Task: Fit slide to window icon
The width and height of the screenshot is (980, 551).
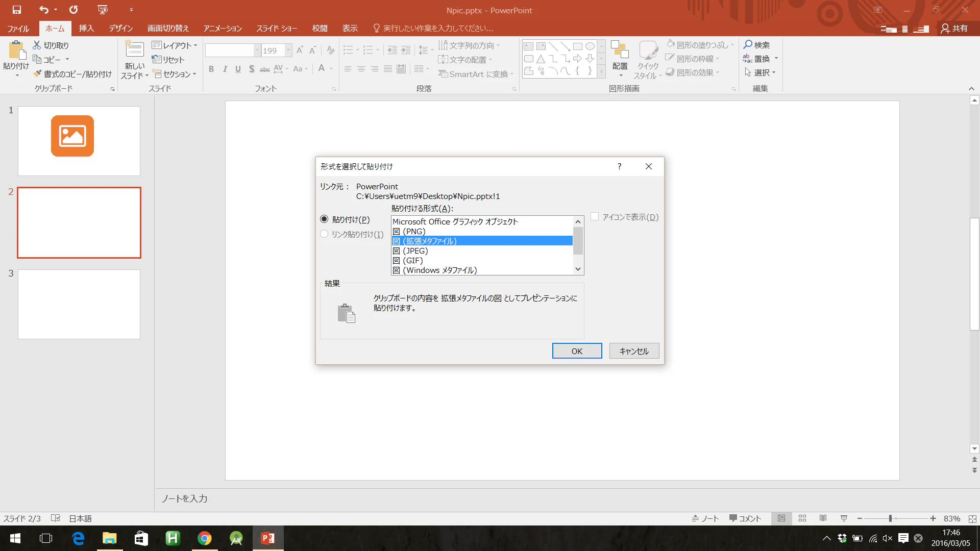Action: pyautogui.click(x=972, y=518)
